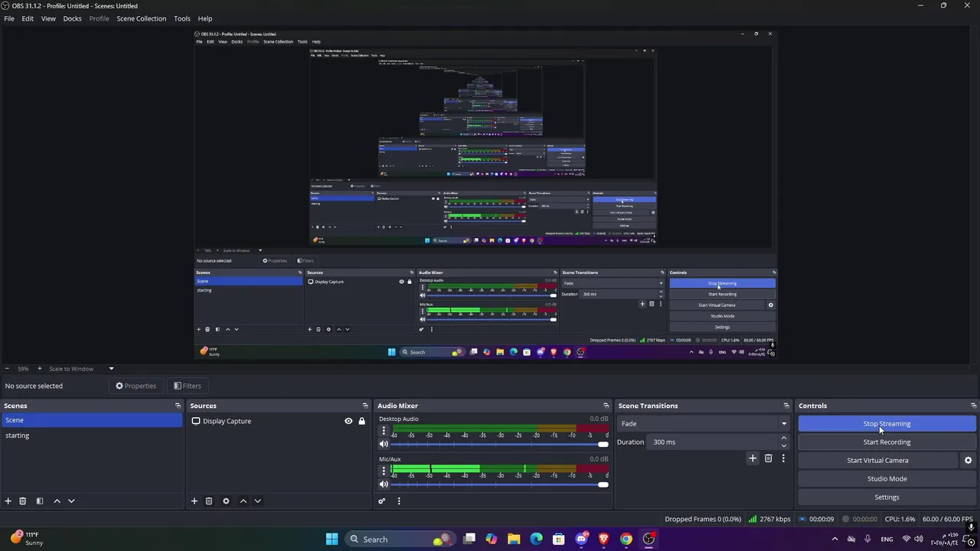Open Audio Mixer menu three-dots at bottom

coord(399,501)
